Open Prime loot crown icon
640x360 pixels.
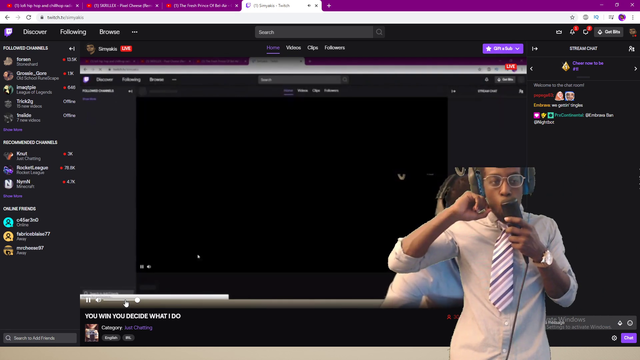(559, 32)
